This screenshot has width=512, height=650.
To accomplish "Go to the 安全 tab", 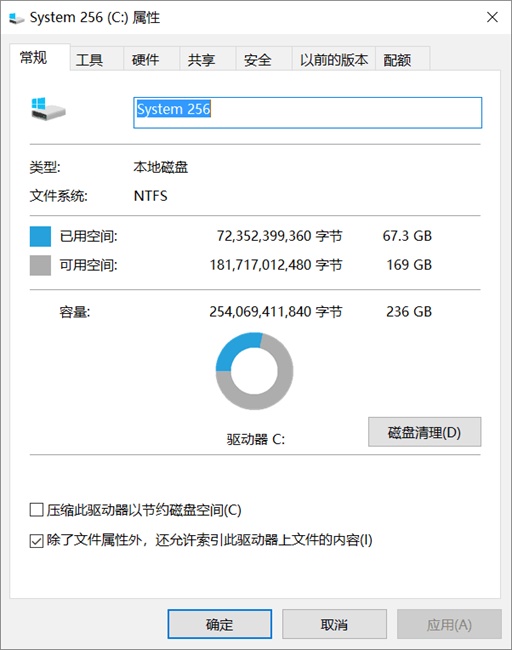I will coord(264,59).
